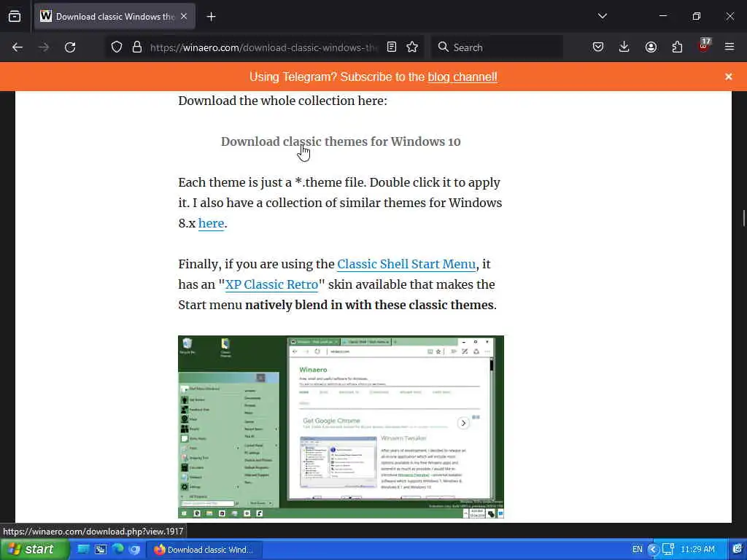
Task: Switch to Firefox taskbar button 'Download classic Wind...'
Action: [204, 550]
